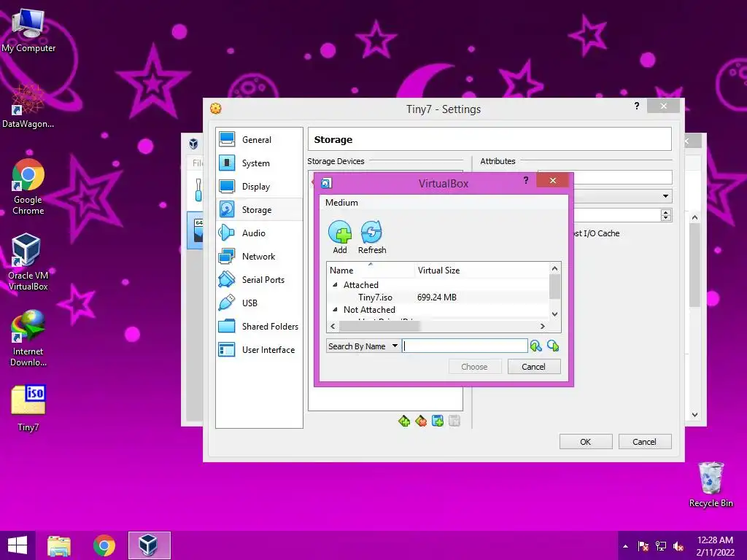Select the Tiny7.iso medium row
747x560 pixels.
coord(438,297)
